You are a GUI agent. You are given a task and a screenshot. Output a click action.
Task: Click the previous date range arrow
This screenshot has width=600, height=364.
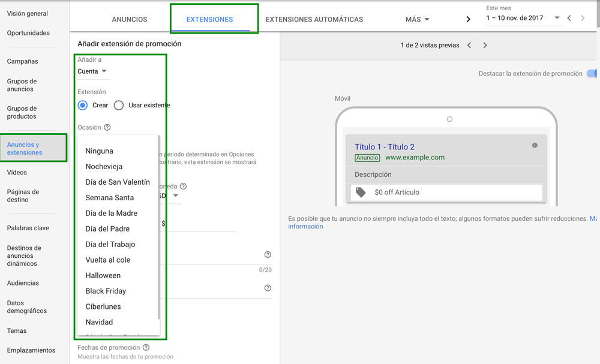click(x=569, y=19)
